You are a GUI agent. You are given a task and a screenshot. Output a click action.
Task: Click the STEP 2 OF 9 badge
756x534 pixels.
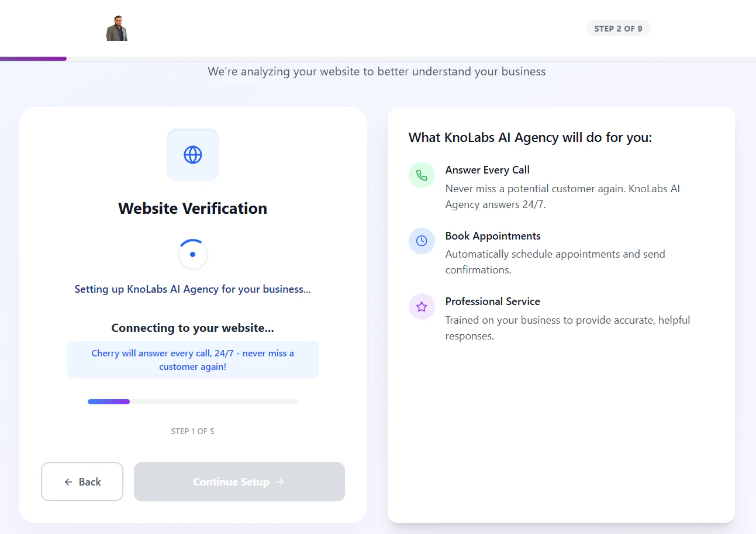click(618, 27)
